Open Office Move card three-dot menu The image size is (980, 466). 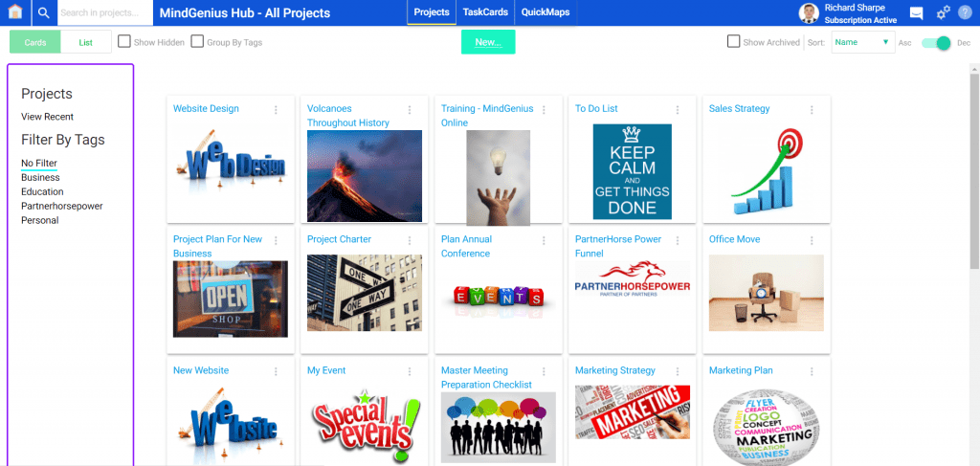coord(812,240)
